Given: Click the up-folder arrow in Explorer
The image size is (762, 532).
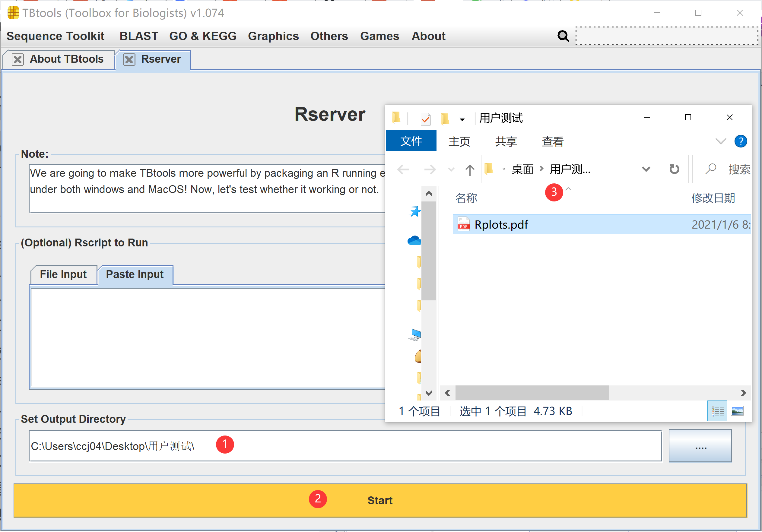Looking at the screenshot, I should click(470, 170).
